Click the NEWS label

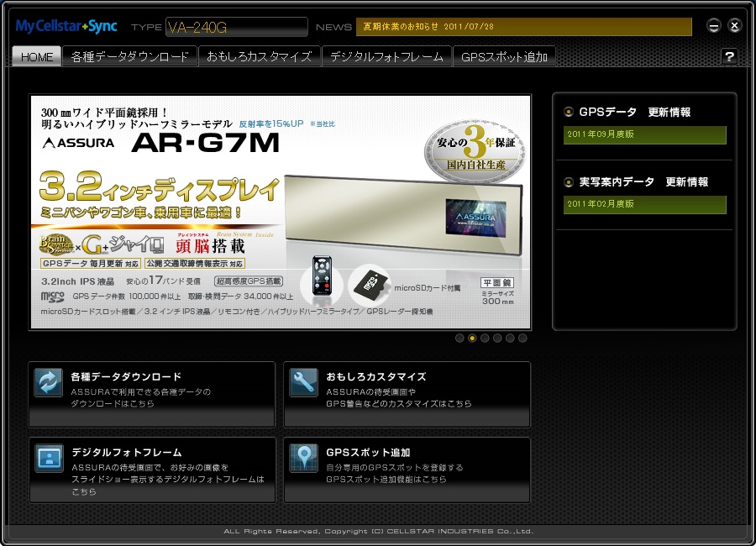point(333,27)
